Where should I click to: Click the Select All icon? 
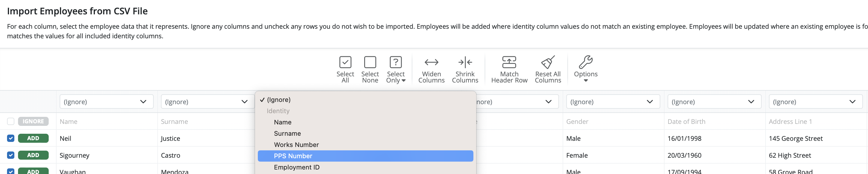pos(345,63)
